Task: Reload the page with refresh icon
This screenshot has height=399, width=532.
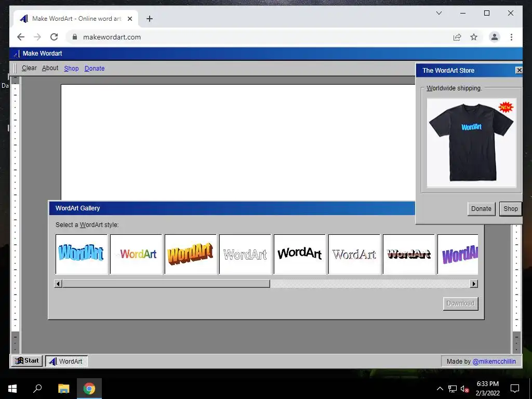Action: pos(54,37)
